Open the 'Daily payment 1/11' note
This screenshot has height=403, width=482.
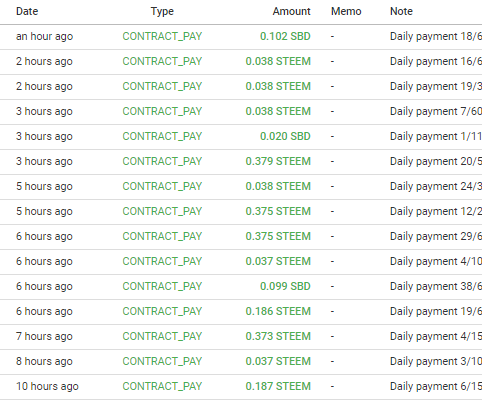436,136
